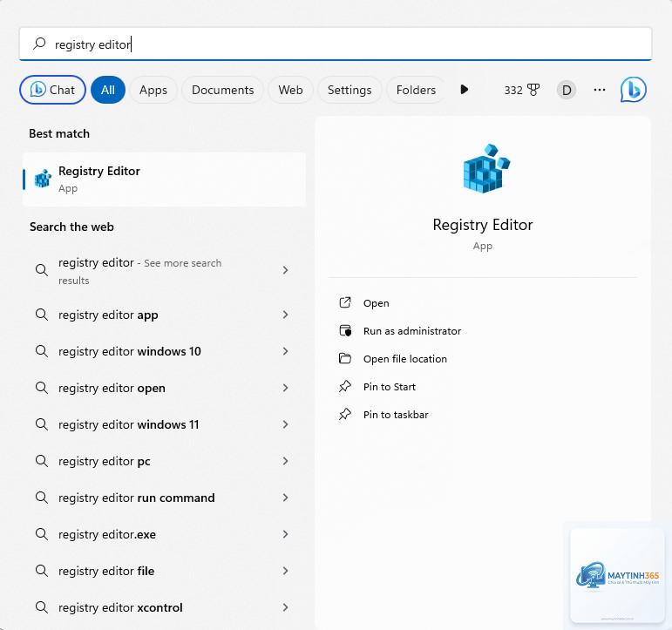Expand chevron for 'registry editor run command'
The image size is (672, 630).
pos(285,498)
